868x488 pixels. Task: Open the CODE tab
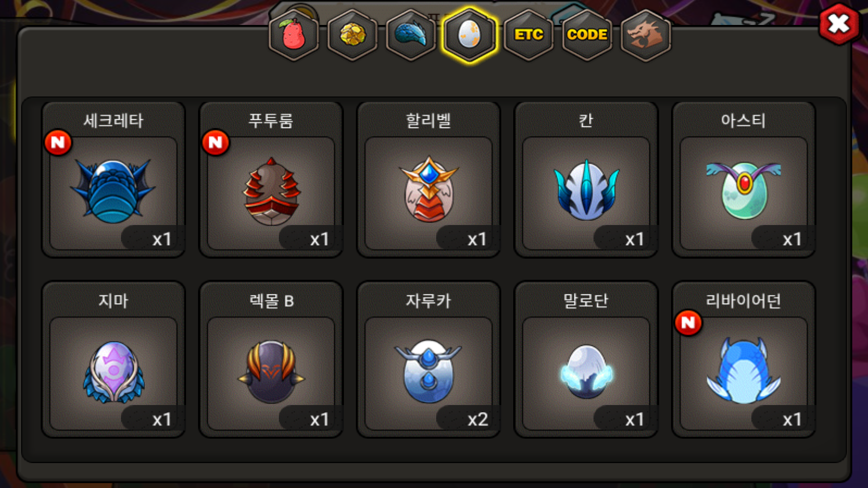click(587, 35)
